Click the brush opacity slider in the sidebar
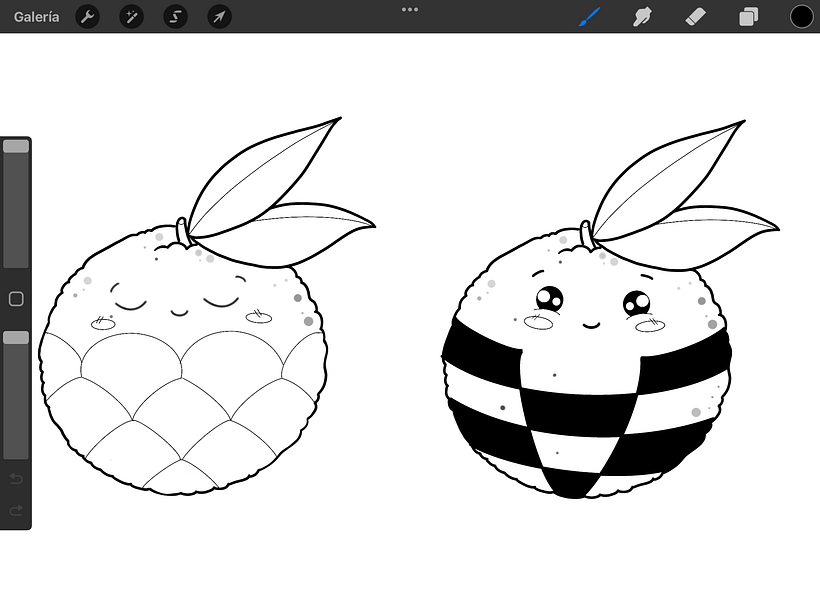 (x=16, y=394)
